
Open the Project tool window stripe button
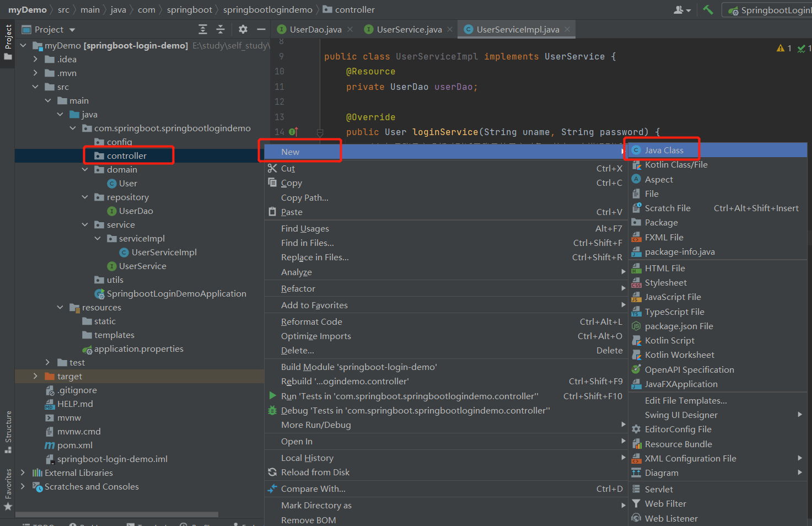click(8, 43)
